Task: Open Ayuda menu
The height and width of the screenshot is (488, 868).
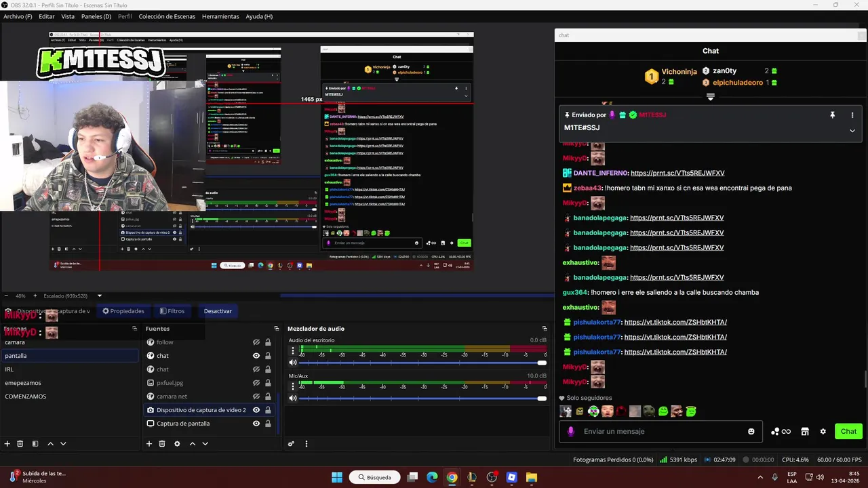Action: (x=259, y=16)
